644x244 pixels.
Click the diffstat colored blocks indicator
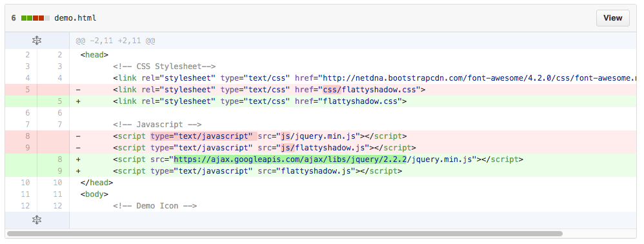tap(35, 18)
